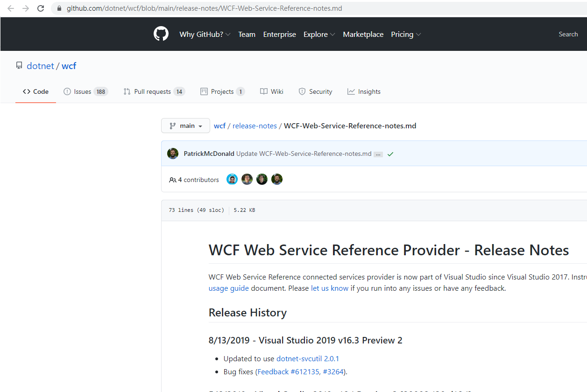Viewport: 587px width, 392px height.
Task: Click the first contributor avatar
Action: [232, 179]
